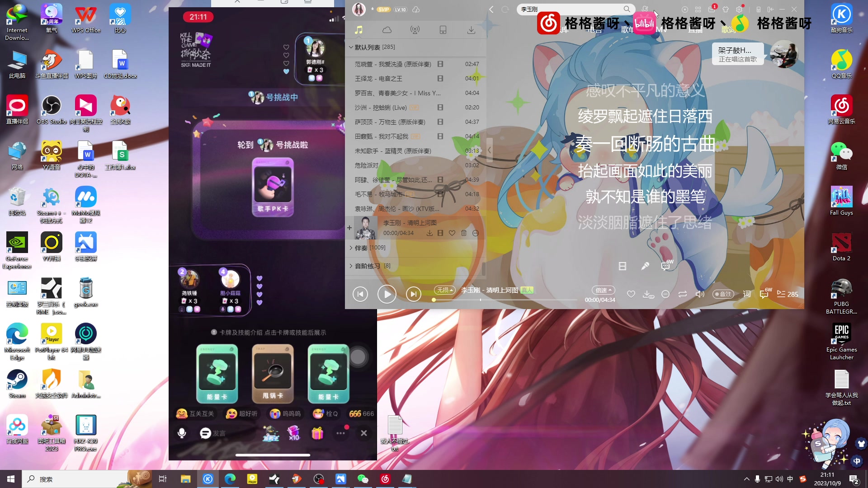
Task: Open OBS Studio desktop shortcut
Action: (52, 109)
